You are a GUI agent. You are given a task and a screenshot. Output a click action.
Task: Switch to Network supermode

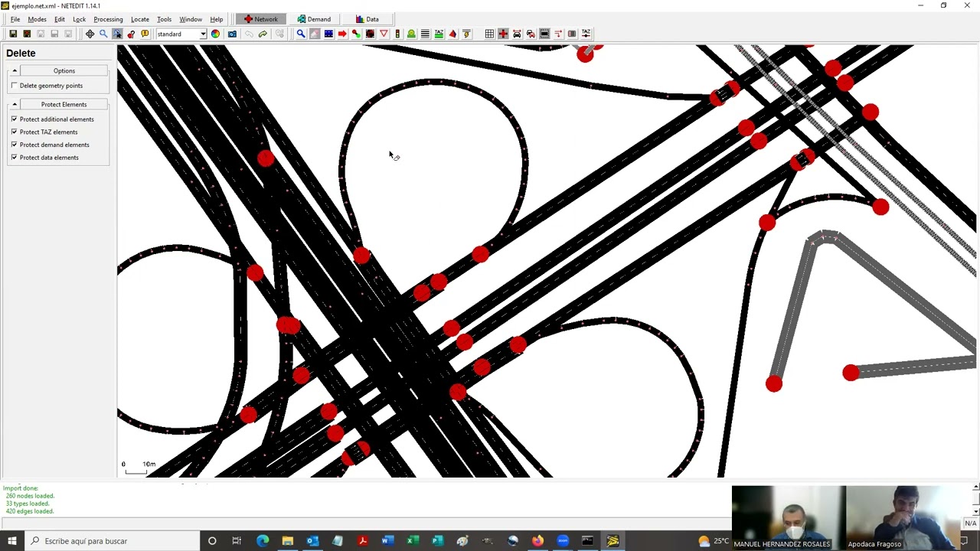pyautogui.click(x=261, y=19)
